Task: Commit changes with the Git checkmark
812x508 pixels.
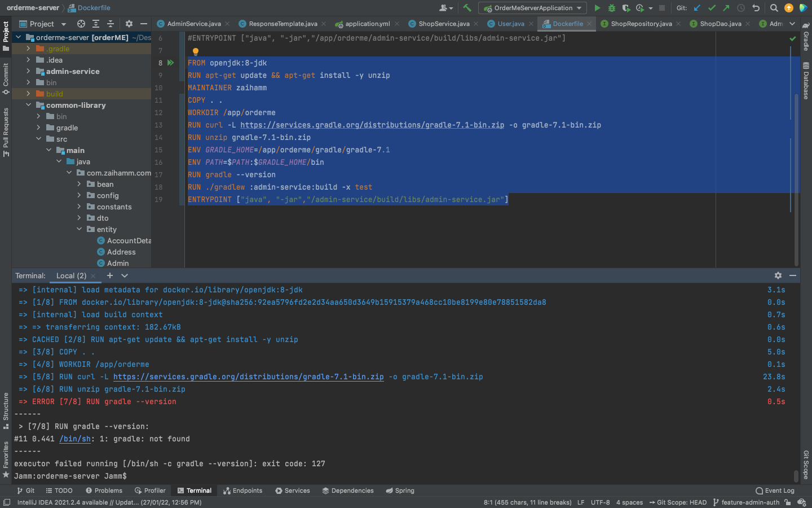Action: click(x=712, y=8)
